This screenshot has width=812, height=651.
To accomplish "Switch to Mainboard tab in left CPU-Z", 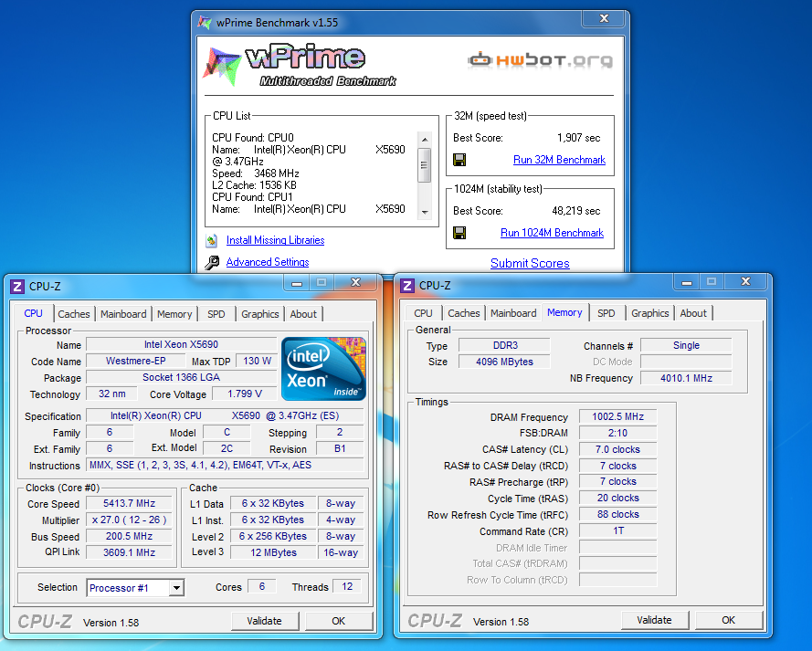I will 123,314.
